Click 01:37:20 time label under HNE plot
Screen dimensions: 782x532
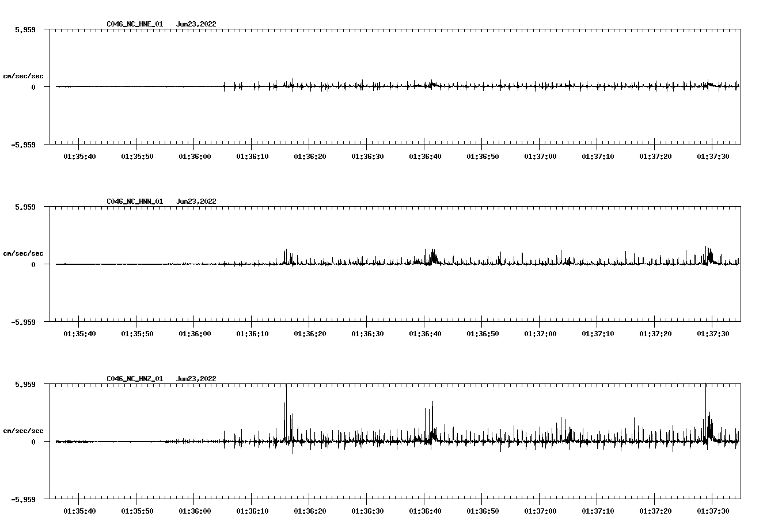click(x=655, y=157)
